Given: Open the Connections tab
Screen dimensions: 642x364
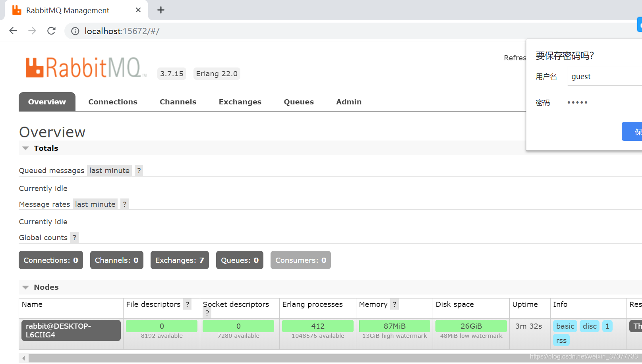Looking at the screenshot, I should (113, 102).
